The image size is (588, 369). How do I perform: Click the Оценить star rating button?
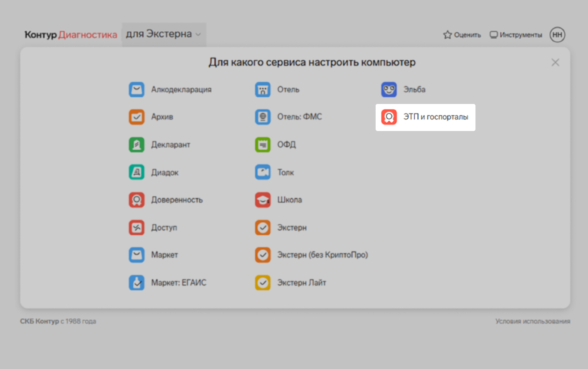pyautogui.click(x=462, y=35)
